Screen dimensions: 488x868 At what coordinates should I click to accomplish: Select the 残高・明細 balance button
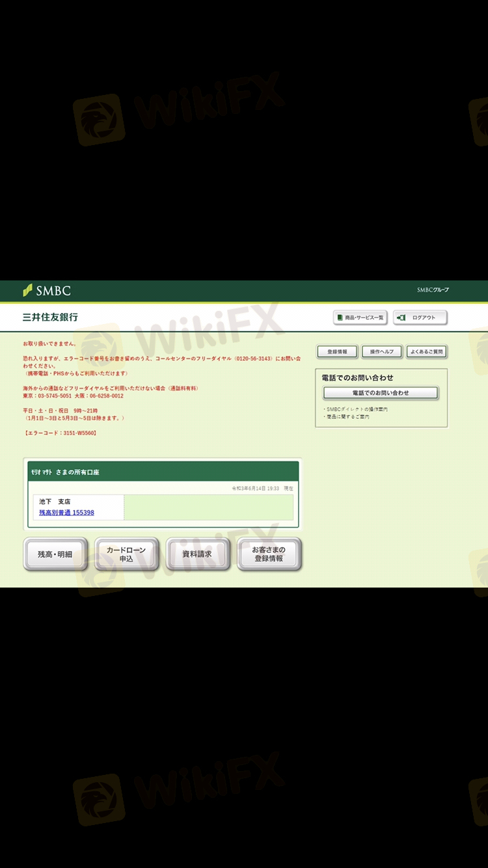(x=55, y=554)
